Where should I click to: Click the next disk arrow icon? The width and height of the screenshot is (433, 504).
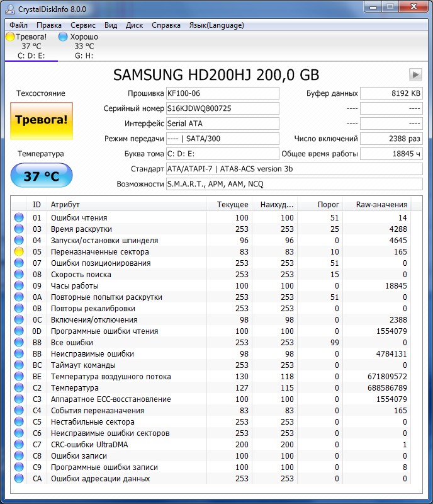[415, 74]
